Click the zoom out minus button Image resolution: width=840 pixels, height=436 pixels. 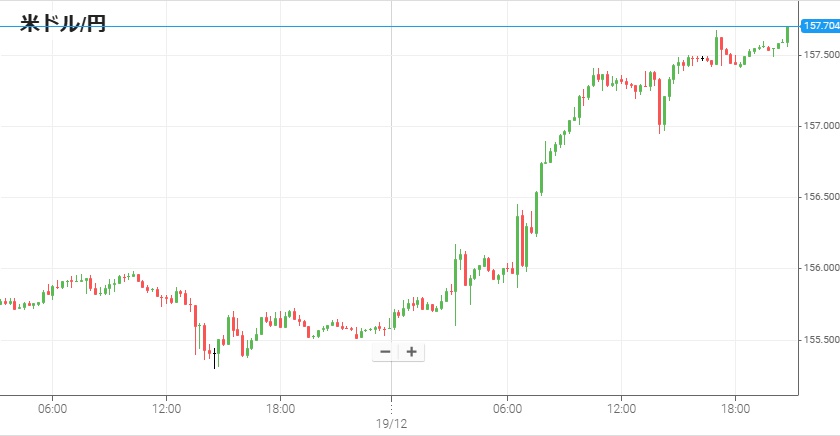385,352
